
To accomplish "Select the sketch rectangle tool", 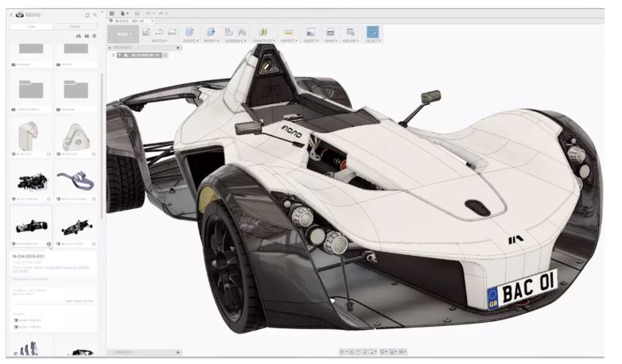I will point(172,32).
